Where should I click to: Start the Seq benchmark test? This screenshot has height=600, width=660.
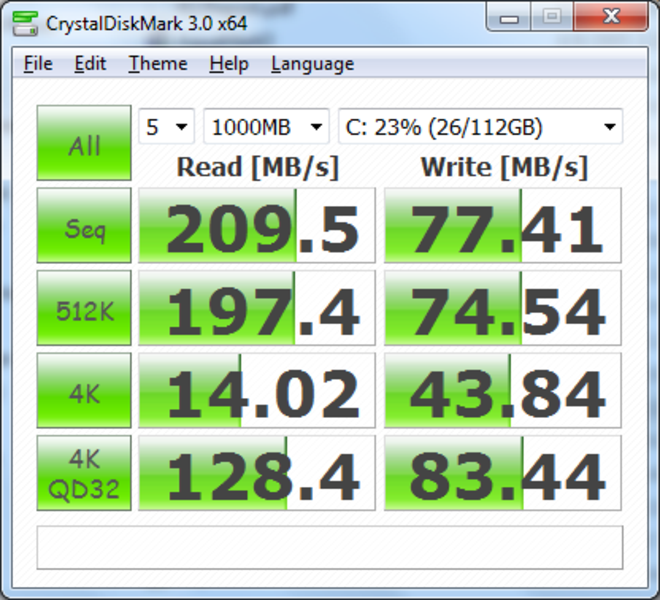tap(84, 225)
